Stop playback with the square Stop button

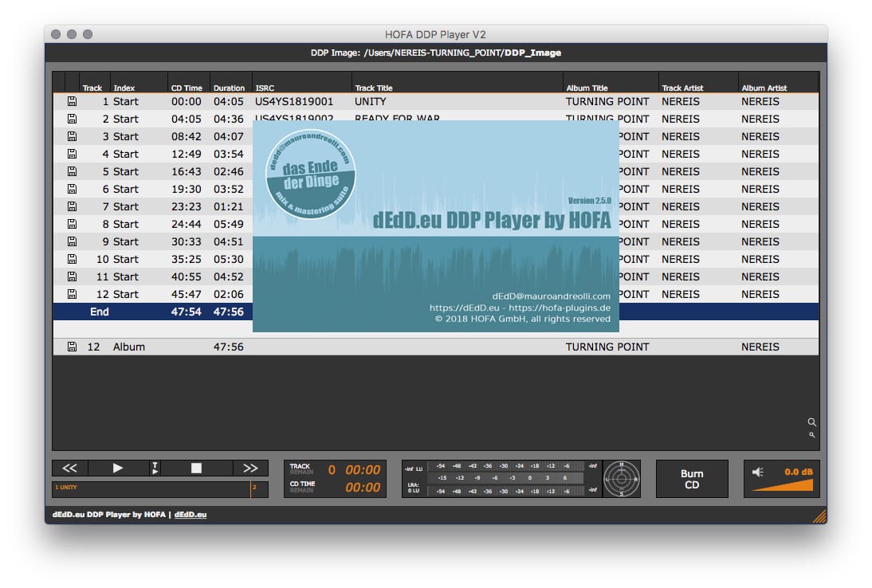click(x=196, y=468)
